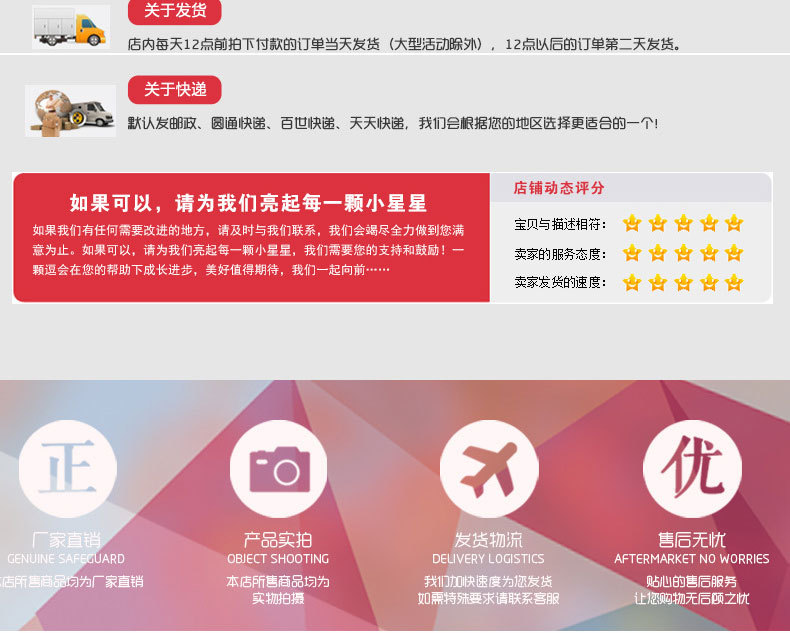Click the 厂家直销 label text
The height and width of the screenshot is (633, 790).
[67, 540]
